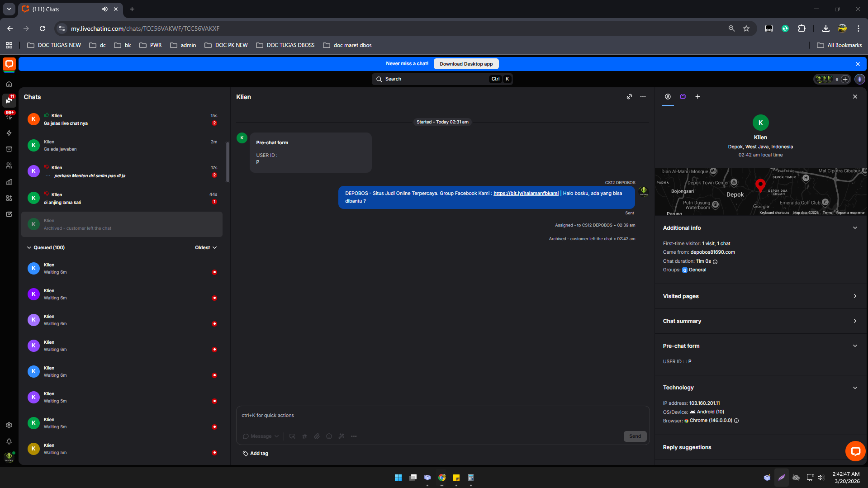Open the Team people icon
The height and width of the screenshot is (488, 868).
9,166
